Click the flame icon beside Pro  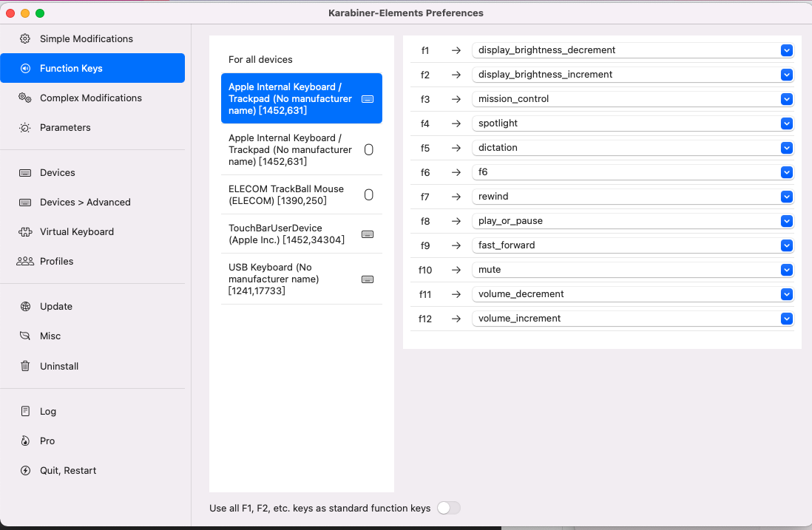[x=25, y=441]
